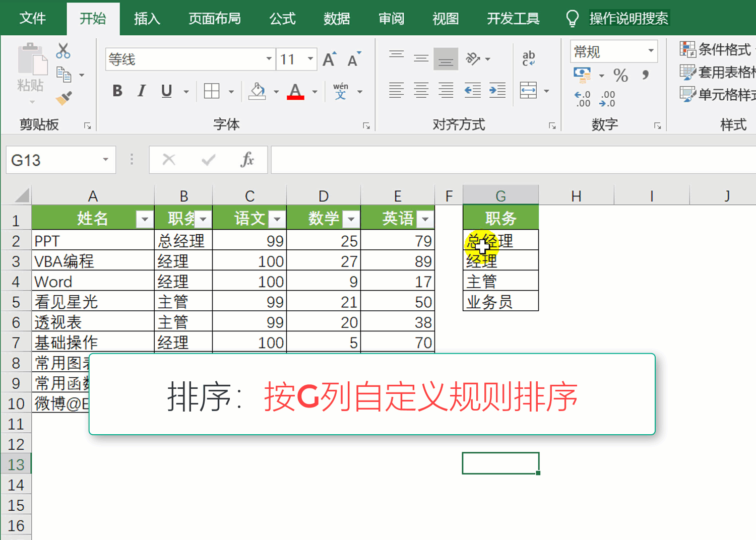Click the red font color swatch
This screenshot has height=540, width=756.
(295, 92)
